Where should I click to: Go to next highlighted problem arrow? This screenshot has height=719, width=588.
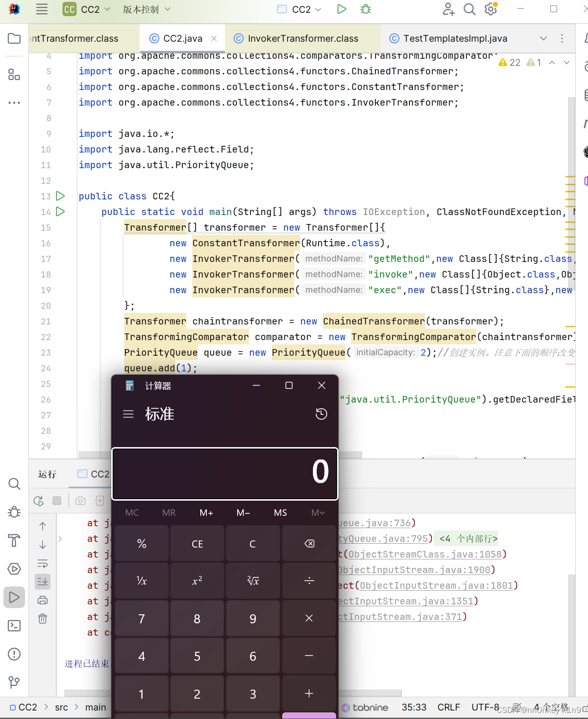[x=566, y=63]
